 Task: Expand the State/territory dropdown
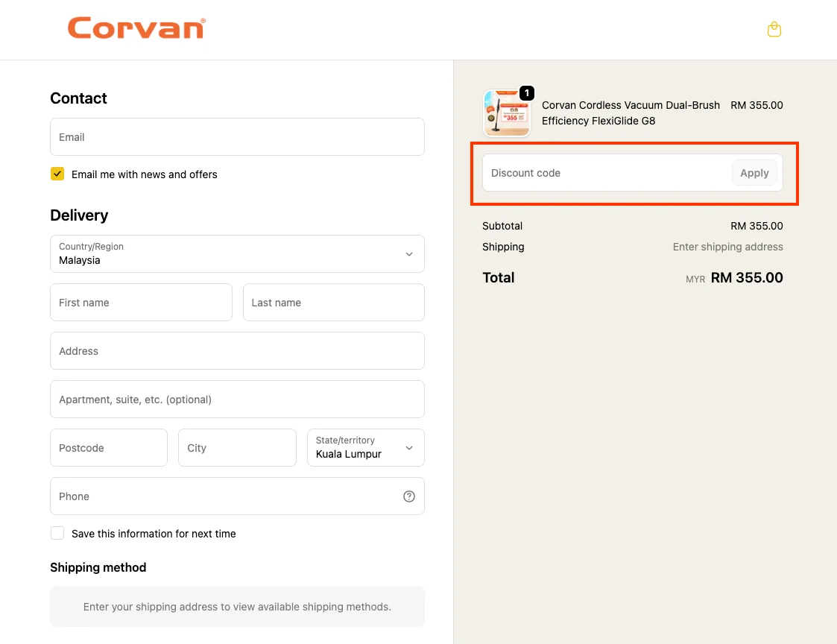click(366, 447)
